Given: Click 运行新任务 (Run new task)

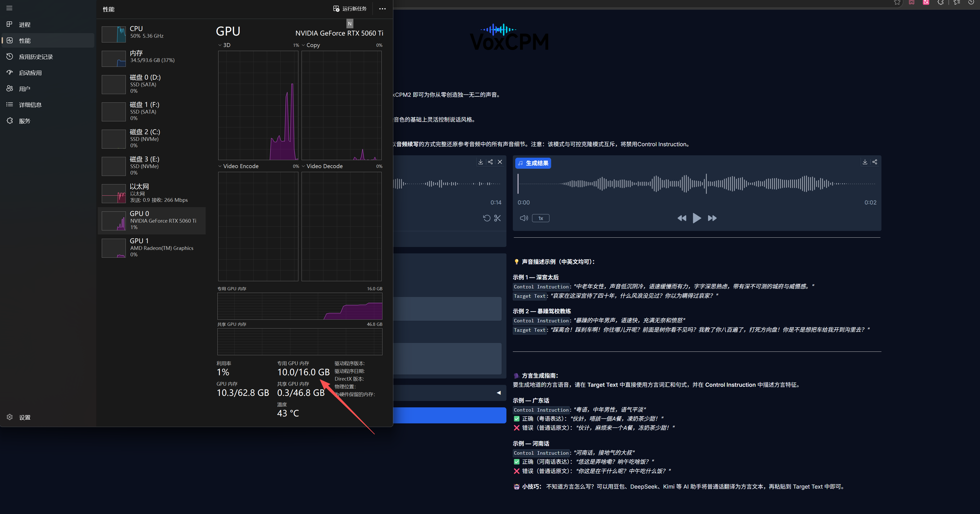Looking at the screenshot, I should [350, 9].
